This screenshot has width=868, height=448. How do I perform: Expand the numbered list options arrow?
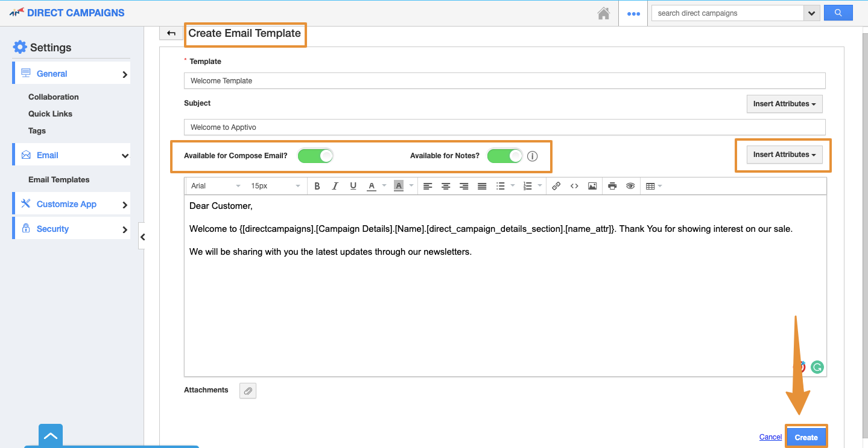click(539, 185)
